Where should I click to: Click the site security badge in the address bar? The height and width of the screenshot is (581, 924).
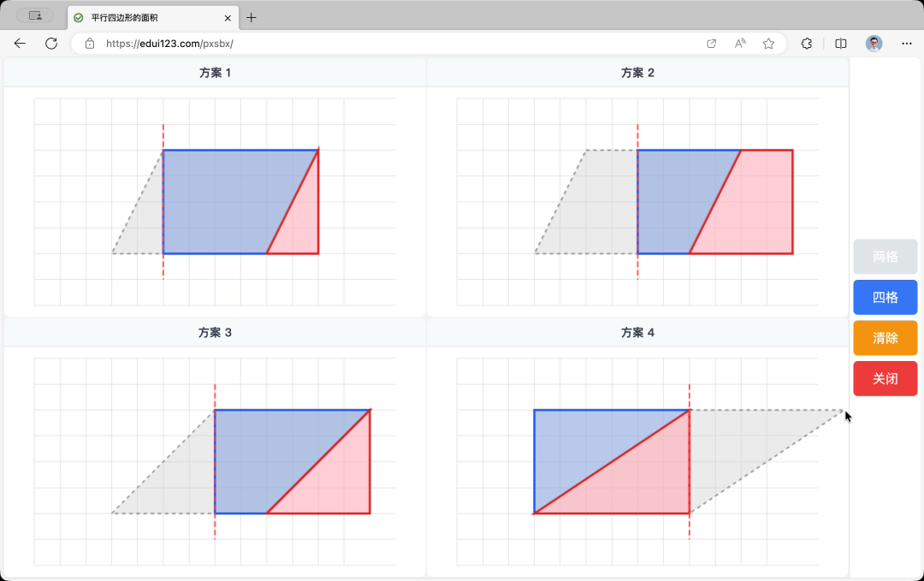tap(90, 43)
